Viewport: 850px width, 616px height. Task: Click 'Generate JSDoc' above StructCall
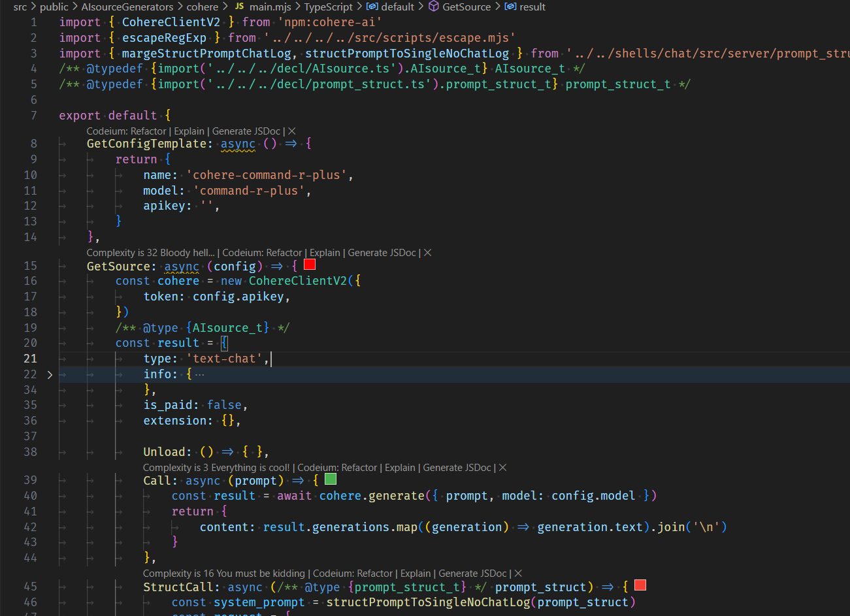click(x=473, y=574)
